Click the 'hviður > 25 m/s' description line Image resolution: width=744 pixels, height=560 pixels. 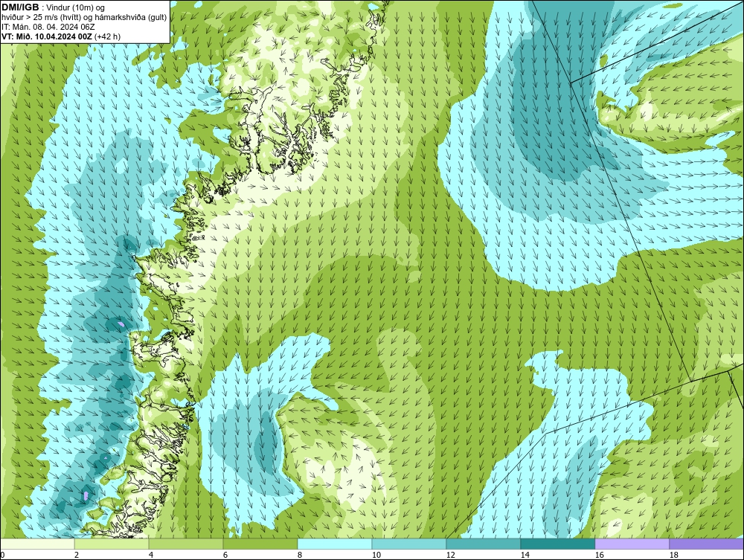pyautogui.click(x=84, y=18)
